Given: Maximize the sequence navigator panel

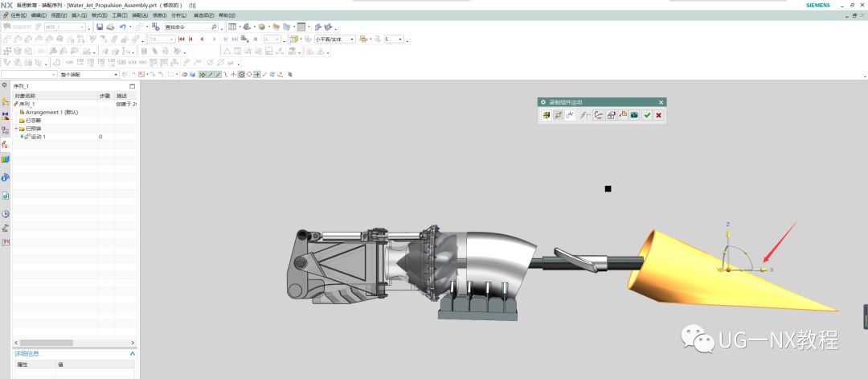Looking at the screenshot, I should tap(133, 86).
